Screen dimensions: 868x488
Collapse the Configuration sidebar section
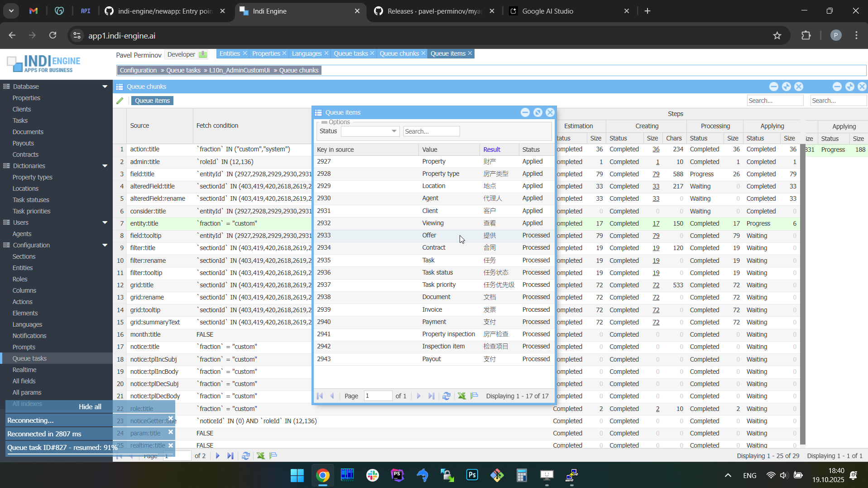pyautogui.click(x=105, y=245)
